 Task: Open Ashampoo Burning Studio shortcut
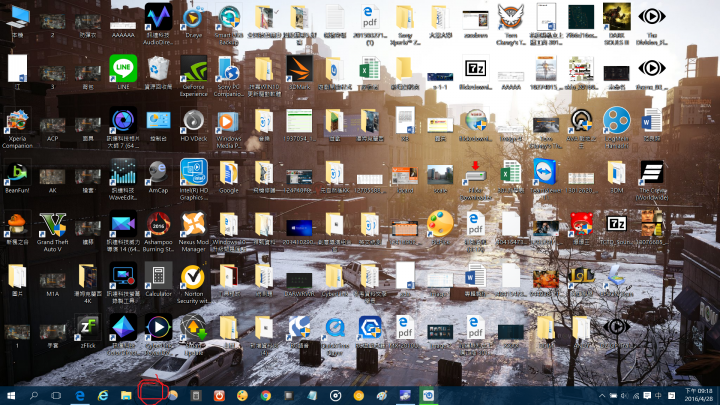tap(158, 231)
